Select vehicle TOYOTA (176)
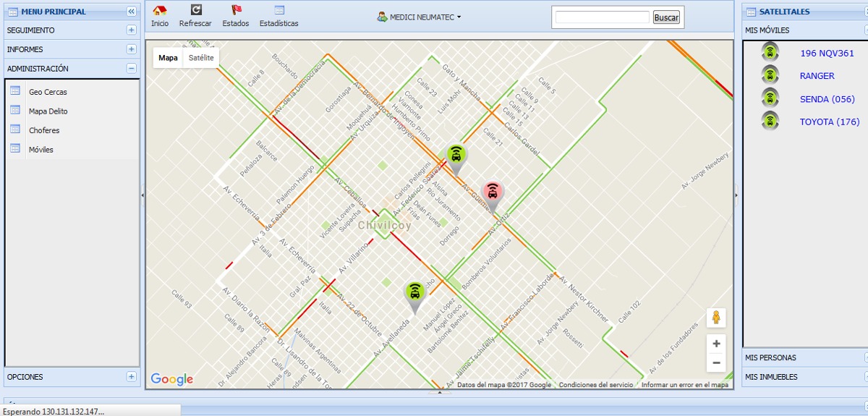The width and height of the screenshot is (868, 416). click(829, 122)
